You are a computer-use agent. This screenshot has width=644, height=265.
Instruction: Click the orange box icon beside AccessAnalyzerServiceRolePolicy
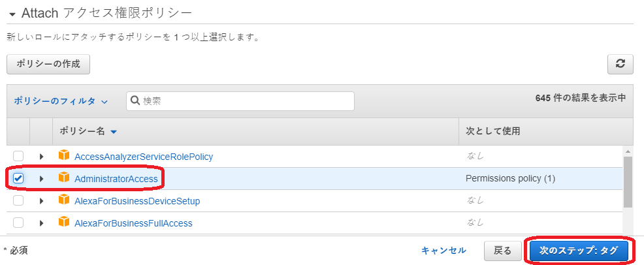coord(64,155)
